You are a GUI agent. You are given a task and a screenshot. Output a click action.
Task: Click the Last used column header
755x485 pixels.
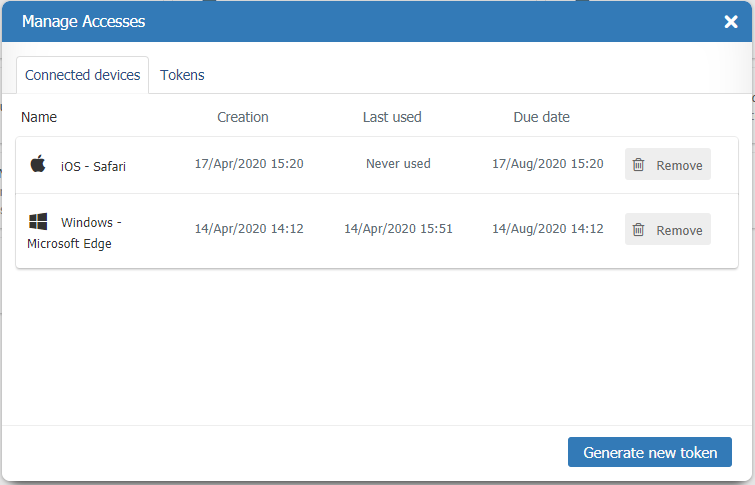[392, 117]
